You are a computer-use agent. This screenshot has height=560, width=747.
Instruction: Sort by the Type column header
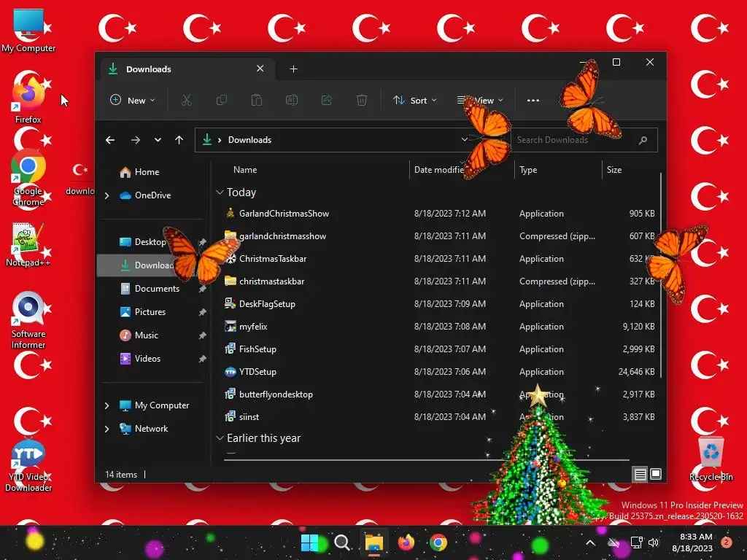point(528,169)
